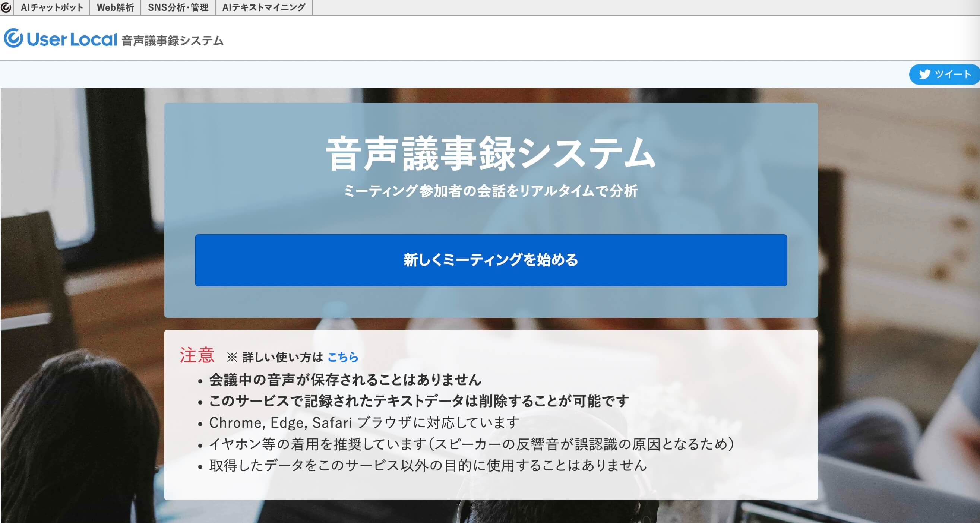Open the AIチャットボット menu item

click(x=52, y=7)
